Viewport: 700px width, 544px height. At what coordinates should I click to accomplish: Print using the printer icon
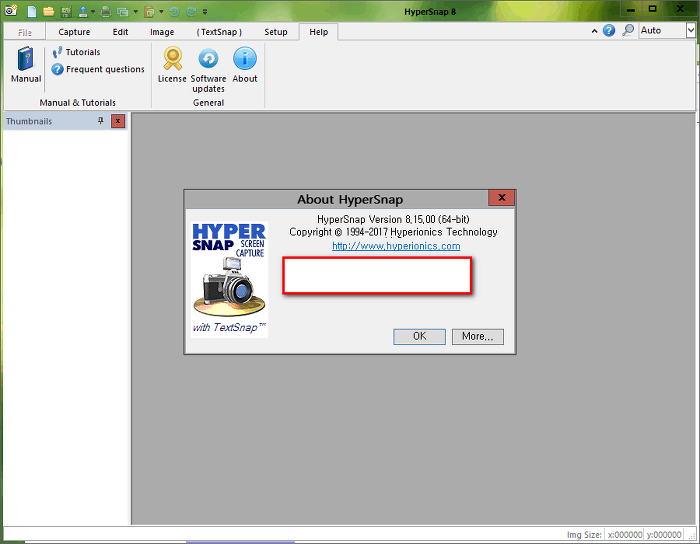coord(106,12)
